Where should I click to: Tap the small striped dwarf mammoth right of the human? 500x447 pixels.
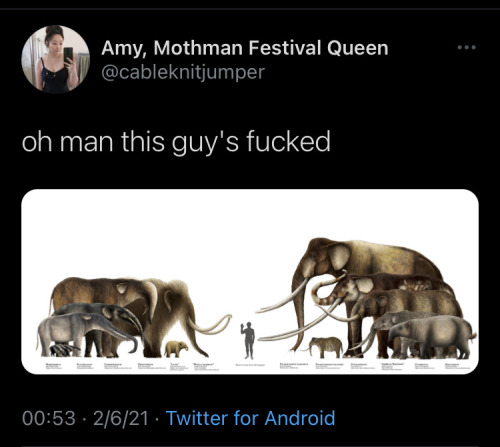[x=325, y=347]
